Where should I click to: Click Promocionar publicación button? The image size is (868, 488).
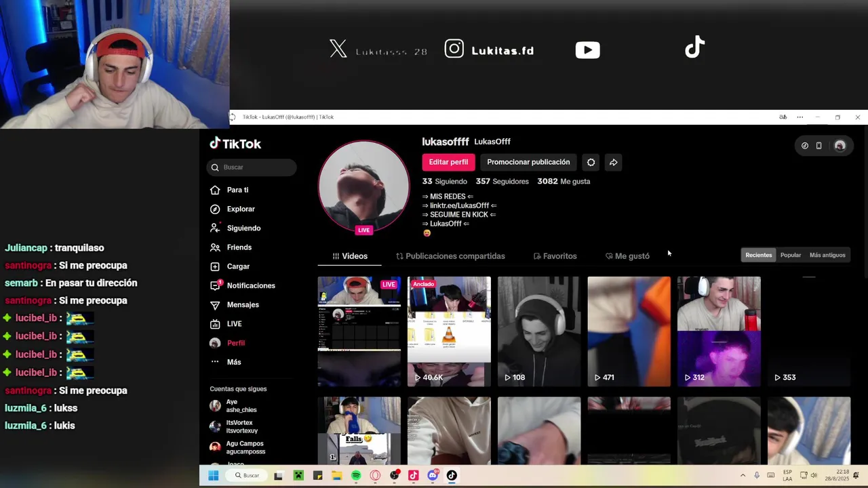click(x=528, y=162)
